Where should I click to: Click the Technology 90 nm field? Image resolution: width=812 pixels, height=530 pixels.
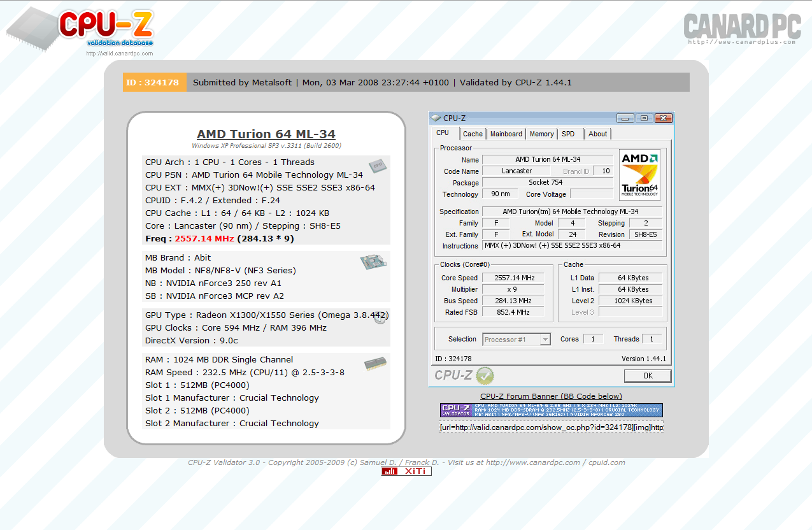[500, 194]
